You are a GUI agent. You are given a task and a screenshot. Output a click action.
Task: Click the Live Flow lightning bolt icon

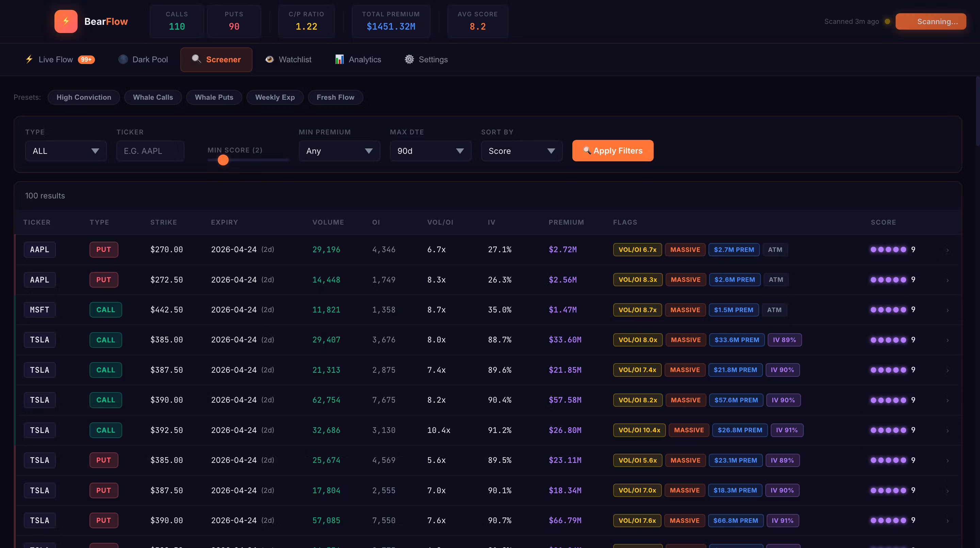pyautogui.click(x=29, y=59)
